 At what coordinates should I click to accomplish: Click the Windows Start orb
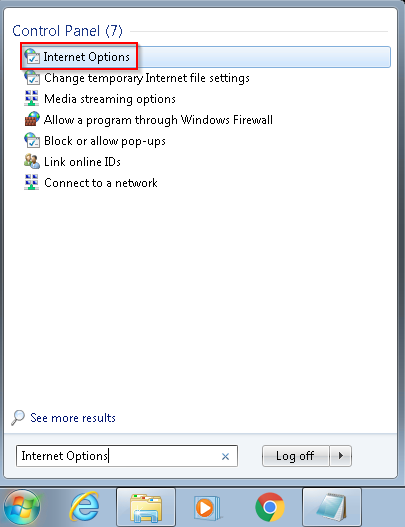22,507
